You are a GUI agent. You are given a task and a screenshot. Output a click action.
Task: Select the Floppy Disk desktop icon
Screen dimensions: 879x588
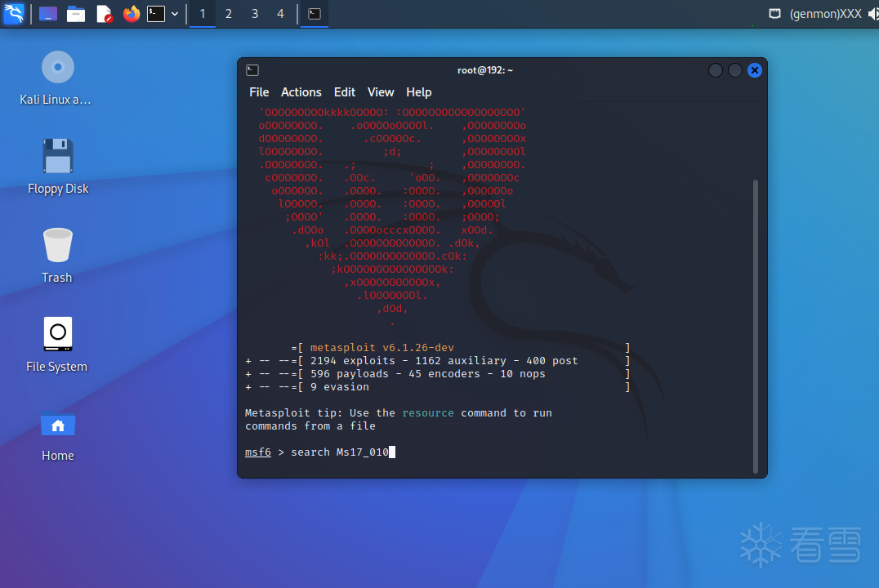point(58,167)
